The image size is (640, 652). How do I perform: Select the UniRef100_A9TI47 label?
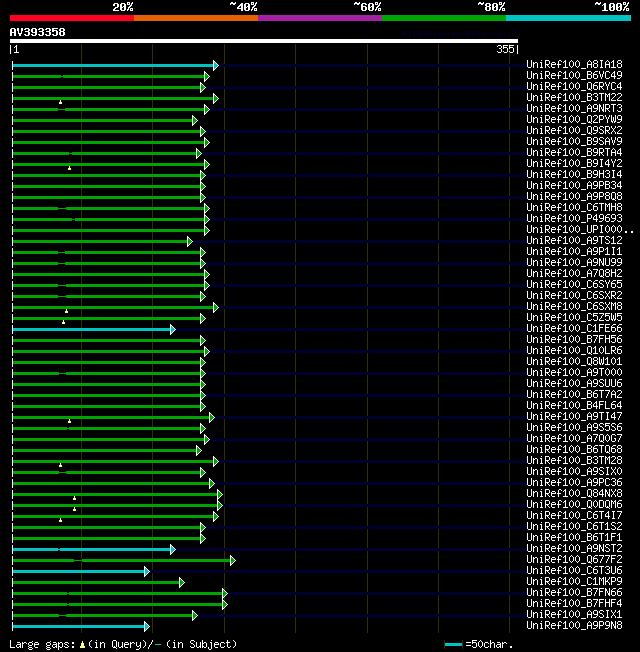coord(574,416)
